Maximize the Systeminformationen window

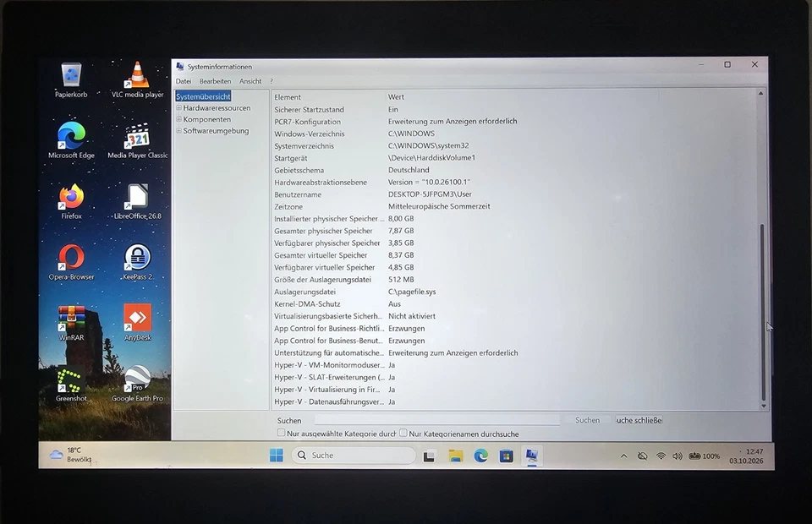pyautogui.click(x=727, y=65)
